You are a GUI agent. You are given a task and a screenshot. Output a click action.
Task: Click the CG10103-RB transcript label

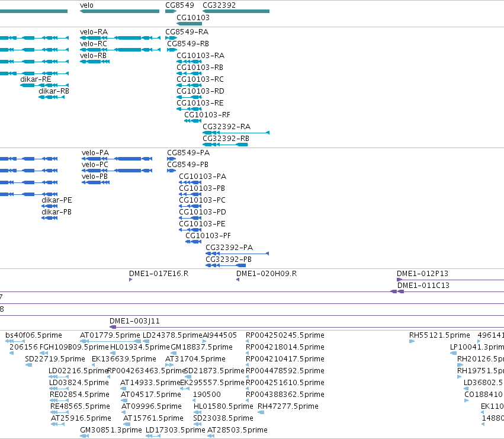200,68
